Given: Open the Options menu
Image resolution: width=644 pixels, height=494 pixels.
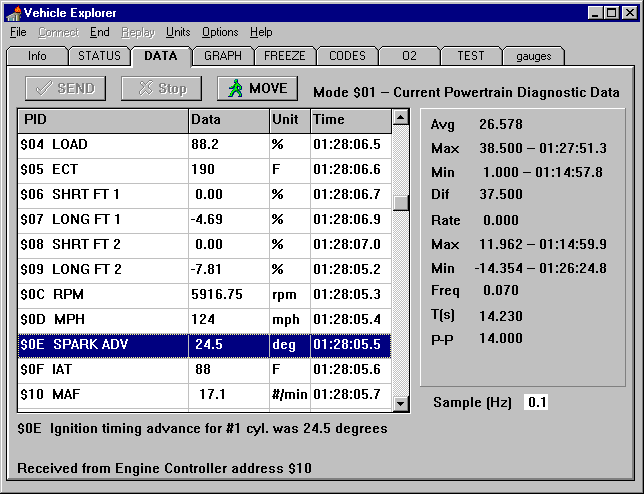Looking at the screenshot, I should coord(220,32).
